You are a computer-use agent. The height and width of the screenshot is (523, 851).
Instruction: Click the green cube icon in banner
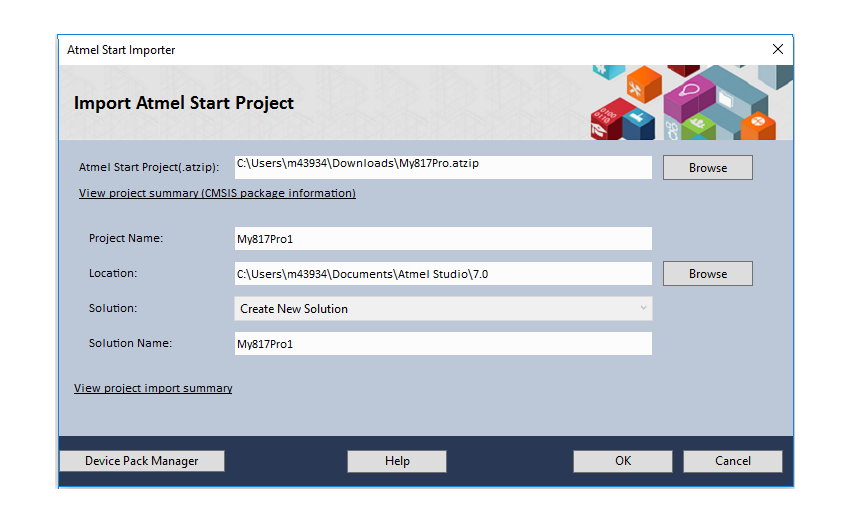(698, 124)
